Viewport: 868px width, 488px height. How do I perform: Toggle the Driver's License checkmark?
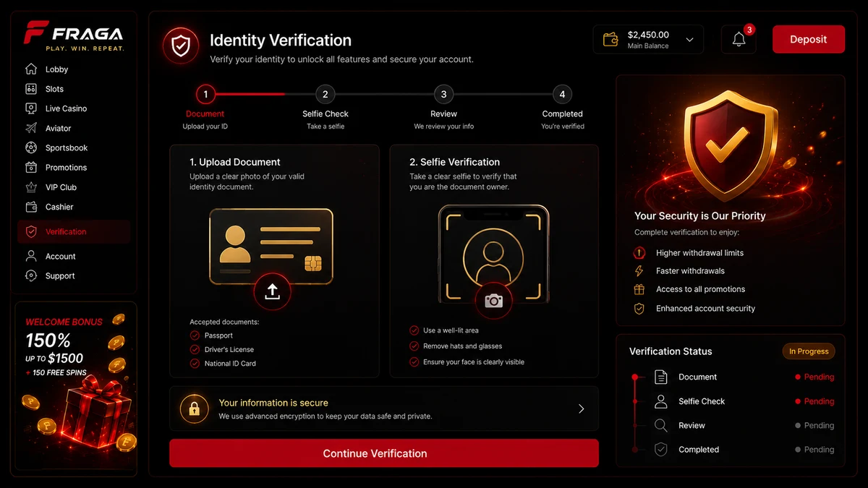point(195,349)
